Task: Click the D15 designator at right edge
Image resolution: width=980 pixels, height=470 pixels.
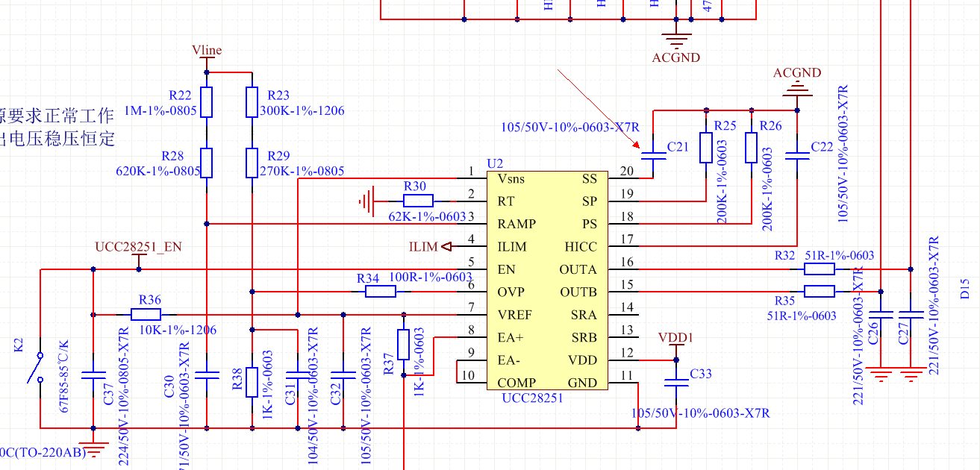Action: click(965, 289)
